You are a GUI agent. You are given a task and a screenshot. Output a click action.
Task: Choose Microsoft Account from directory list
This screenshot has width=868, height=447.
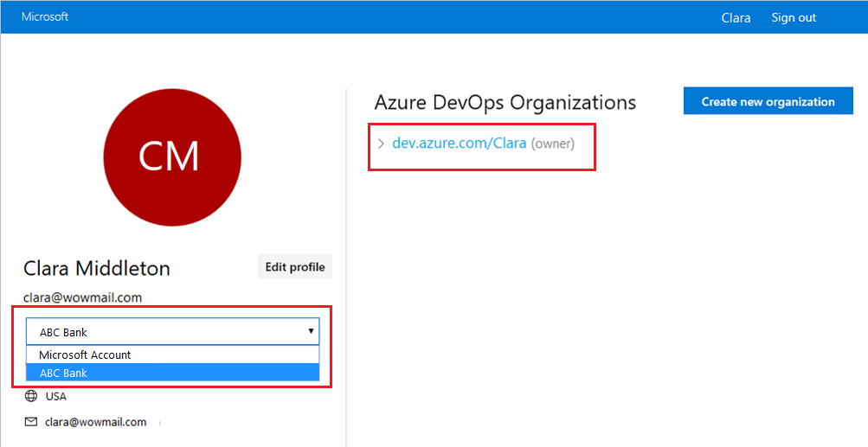pyautogui.click(x=173, y=354)
